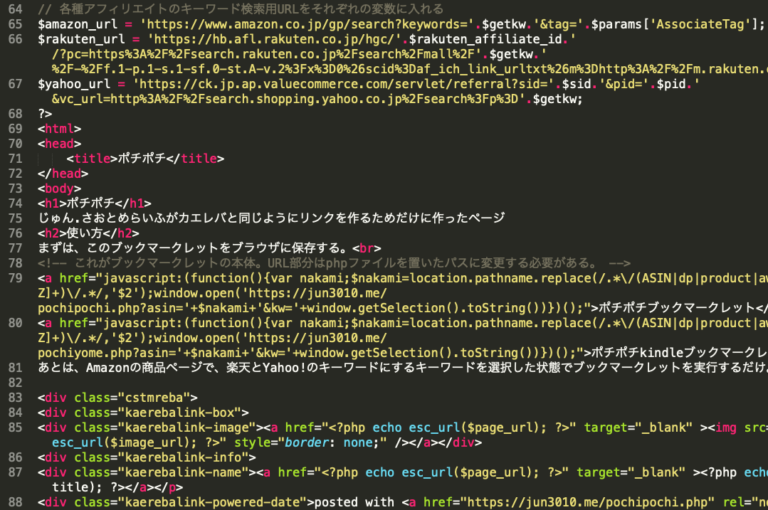Click the class="kaerebalink-info" div line
768x510 pixels.
[147, 458]
